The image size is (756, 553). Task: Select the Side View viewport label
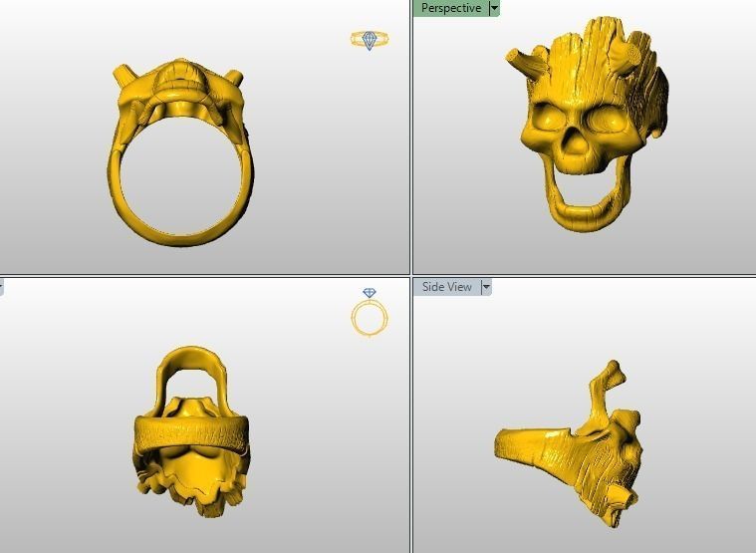coord(446,287)
